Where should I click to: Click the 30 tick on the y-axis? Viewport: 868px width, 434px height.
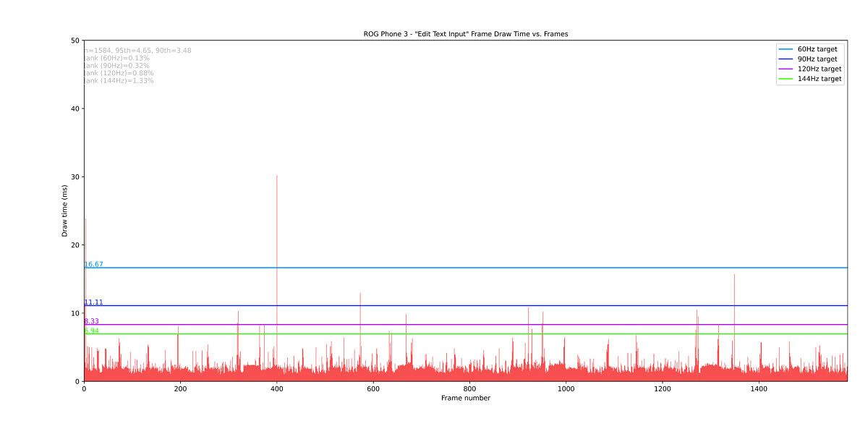tap(75, 177)
